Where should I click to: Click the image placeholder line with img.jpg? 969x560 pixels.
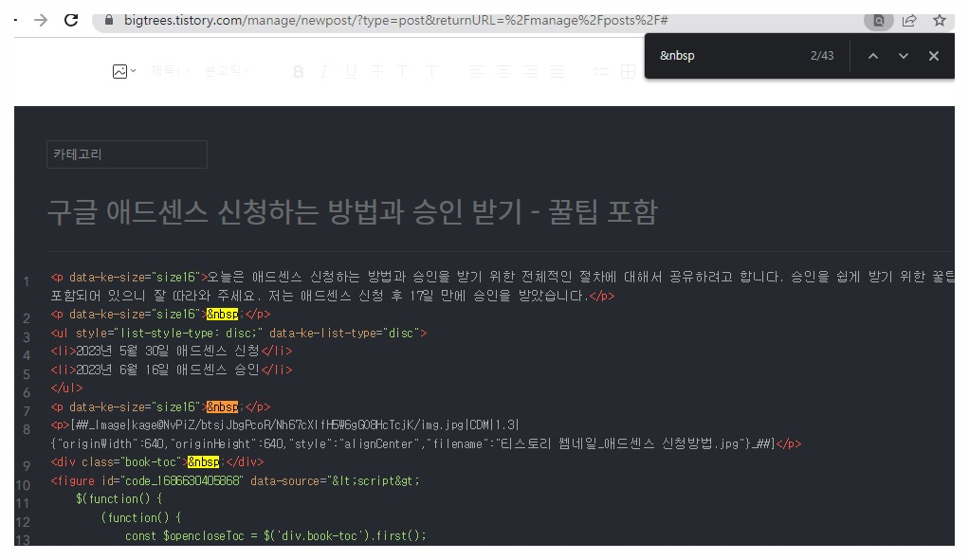click(x=284, y=425)
